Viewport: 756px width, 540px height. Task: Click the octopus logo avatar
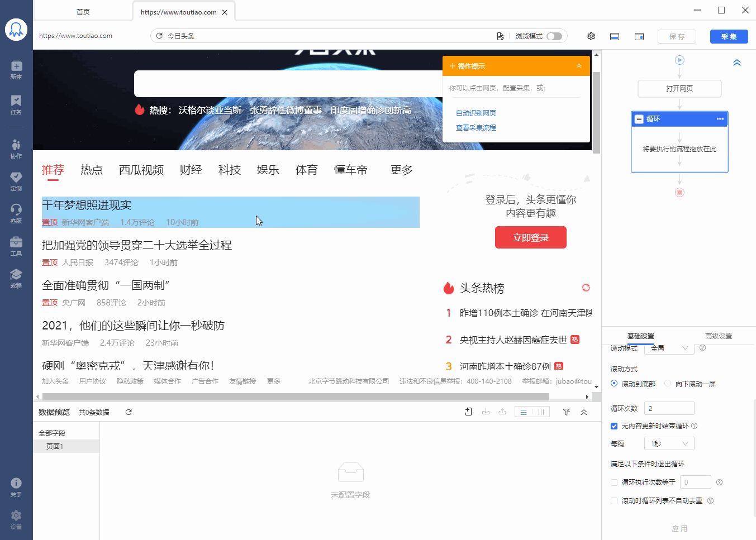(16, 30)
